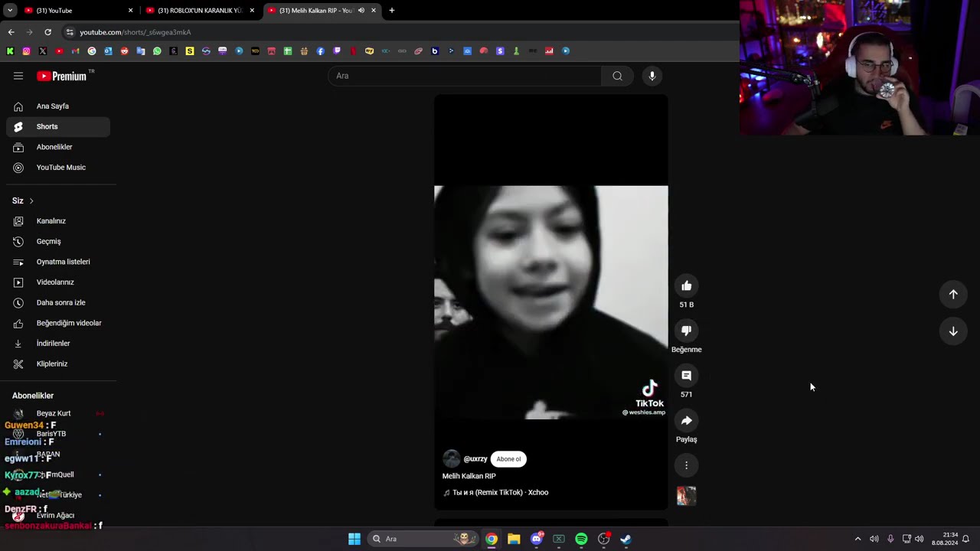Open Spotify from the taskbar

581,539
